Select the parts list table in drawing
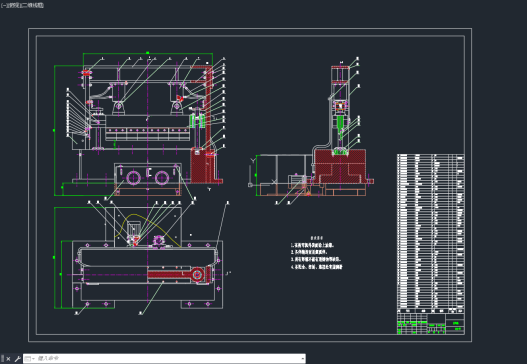The width and height of the screenshot is (527, 364). (x=431, y=234)
